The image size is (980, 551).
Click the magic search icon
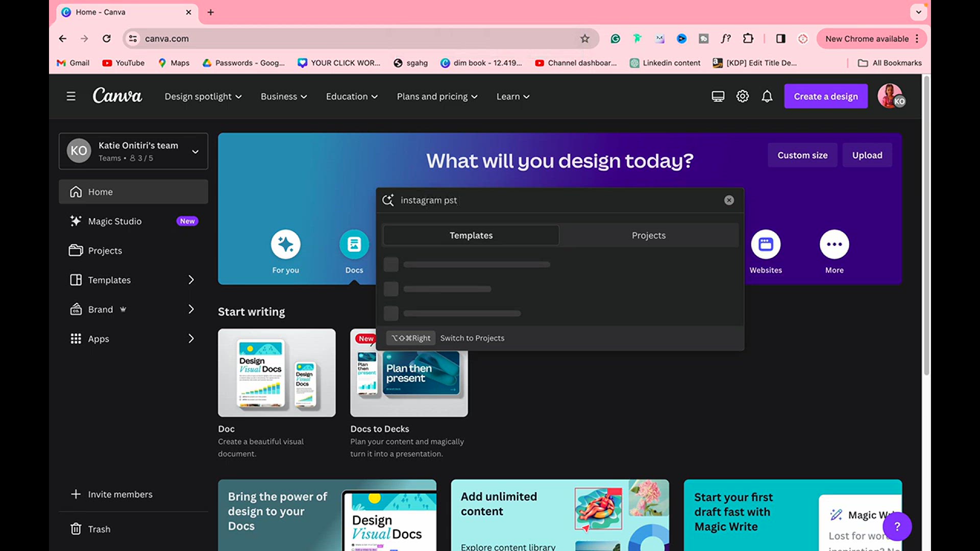click(x=388, y=200)
